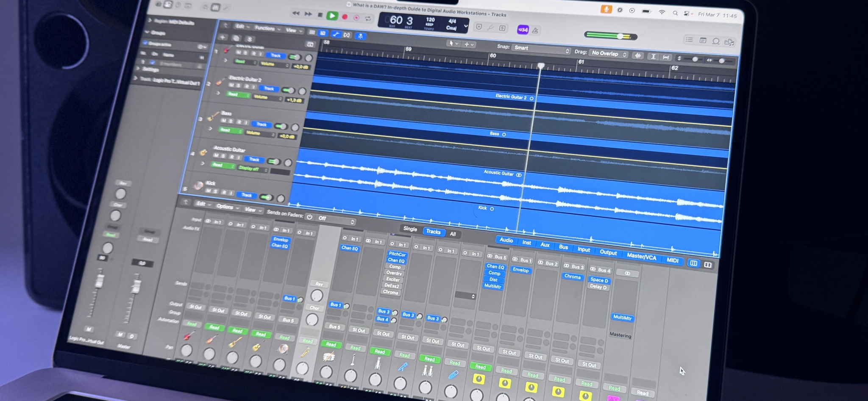Toggle Sends on Faders power button

click(310, 217)
